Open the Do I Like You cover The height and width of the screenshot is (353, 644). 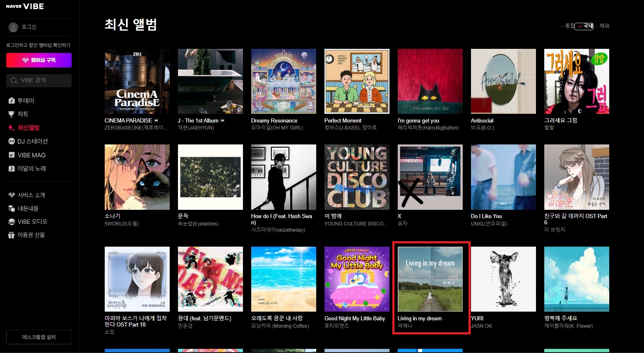[503, 177]
